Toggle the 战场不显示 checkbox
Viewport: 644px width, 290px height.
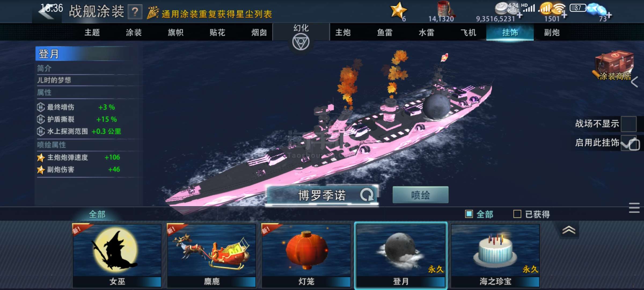[x=628, y=124]
